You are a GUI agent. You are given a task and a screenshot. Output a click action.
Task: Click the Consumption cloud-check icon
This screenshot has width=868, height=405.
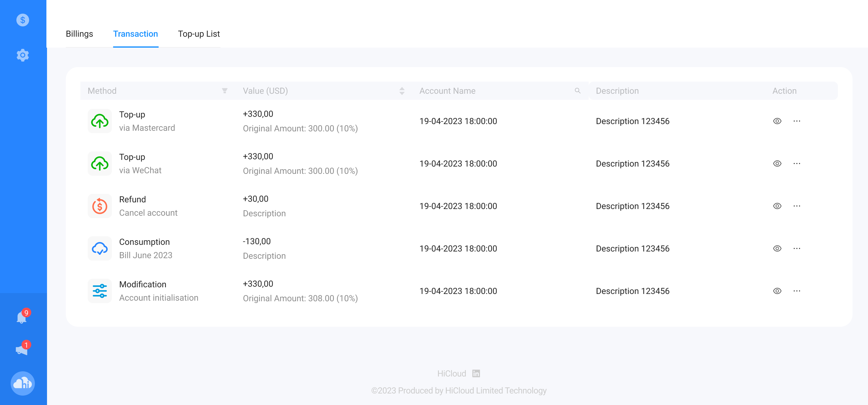[x=100, y=248]
